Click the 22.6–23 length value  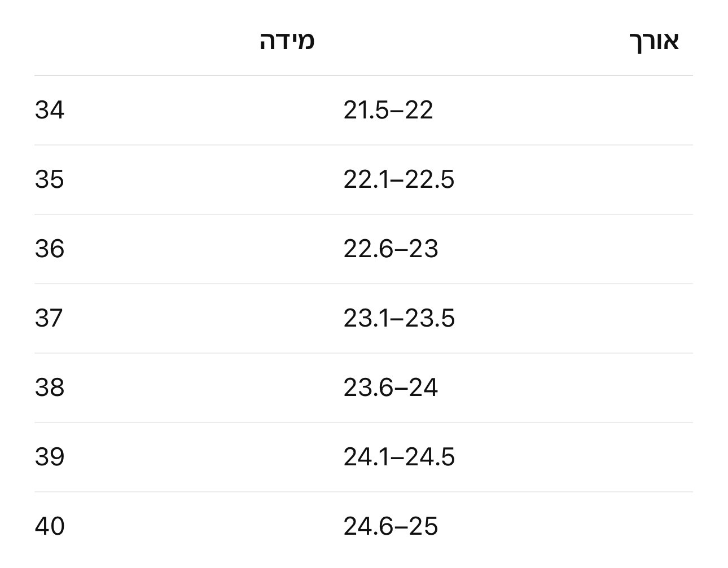click(391, 249)
